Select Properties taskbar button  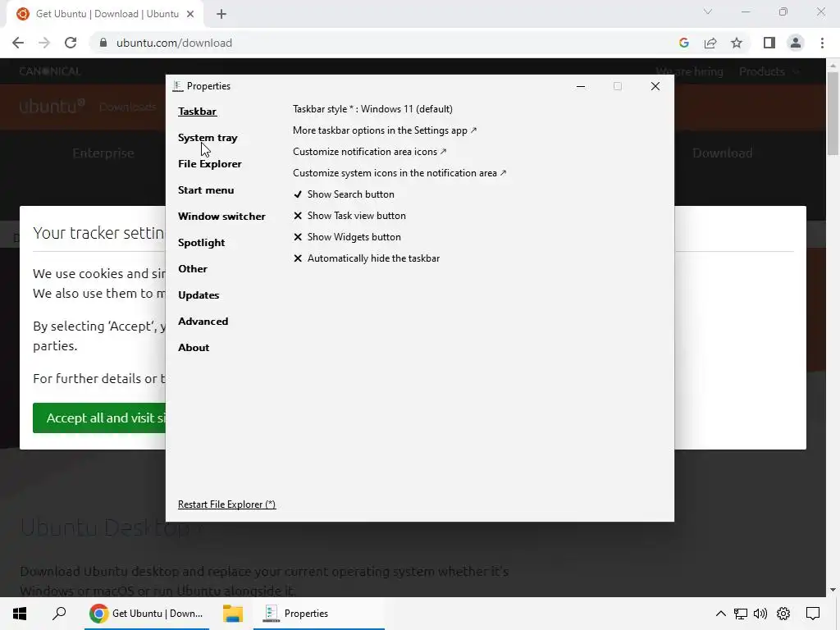[319, 614]
